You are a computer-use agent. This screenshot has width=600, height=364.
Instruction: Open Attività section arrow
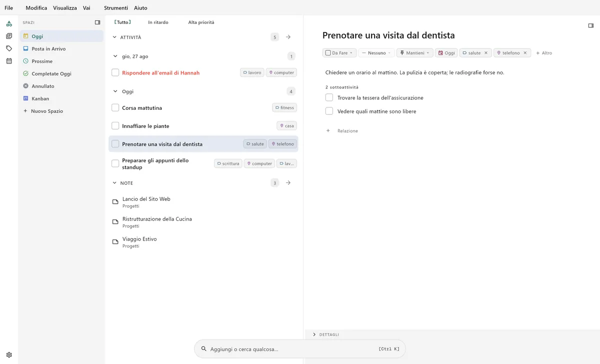click(288, 37)
